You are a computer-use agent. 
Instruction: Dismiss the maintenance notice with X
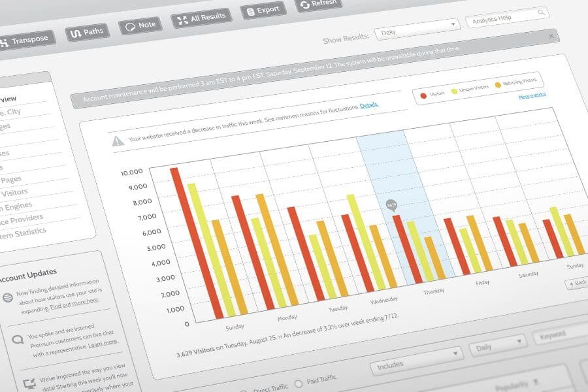pyautogui.click(x=551, y=37)
